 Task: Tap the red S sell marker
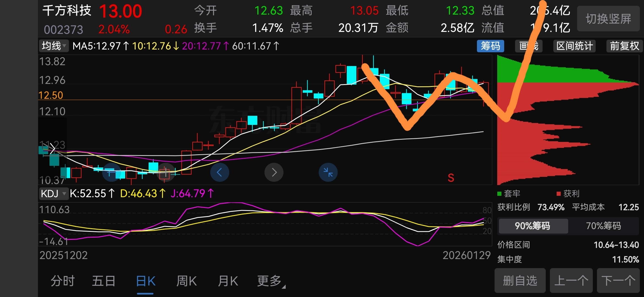[451, 178]
